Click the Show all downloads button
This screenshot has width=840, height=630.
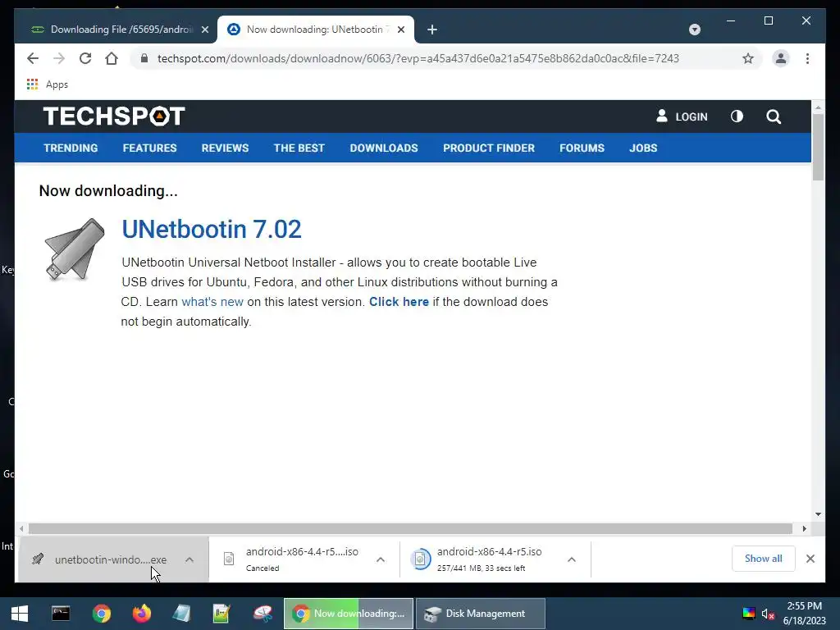pyautogui.click(x=763, y=558)
